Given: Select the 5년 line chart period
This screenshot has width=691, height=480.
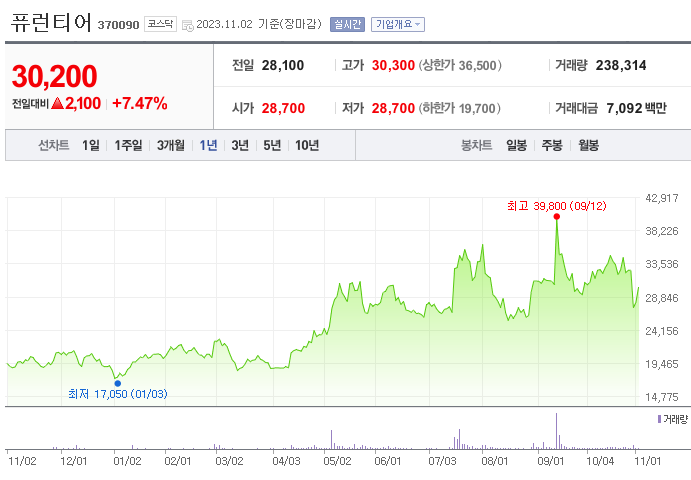Looking at the screenshot, I should coord(272,145).
